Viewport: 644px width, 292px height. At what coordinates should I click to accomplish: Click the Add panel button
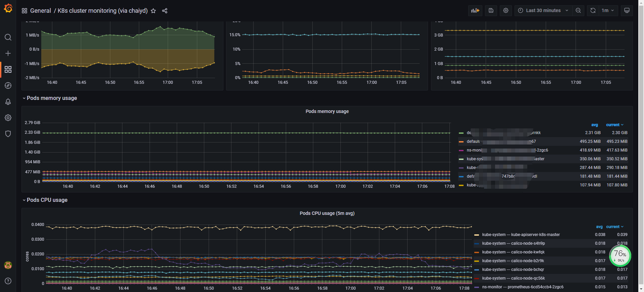pyautogui.click(x=475, y=10)
